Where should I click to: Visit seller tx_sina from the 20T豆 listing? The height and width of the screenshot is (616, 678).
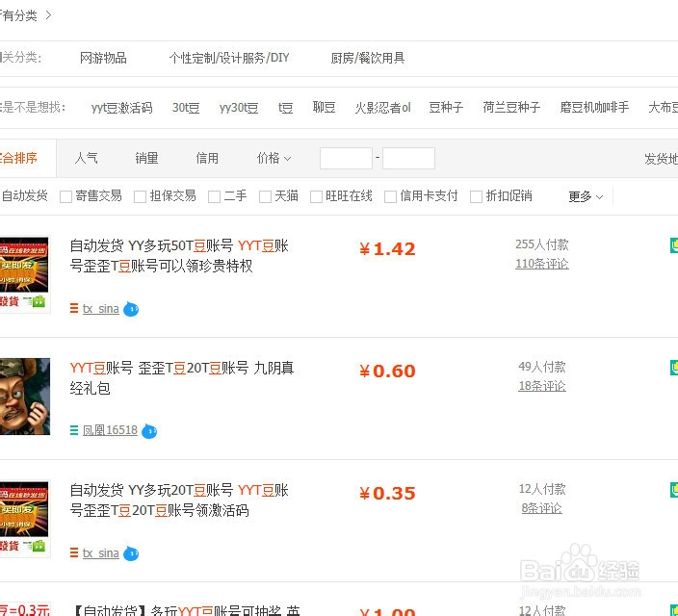pos(101,553)
